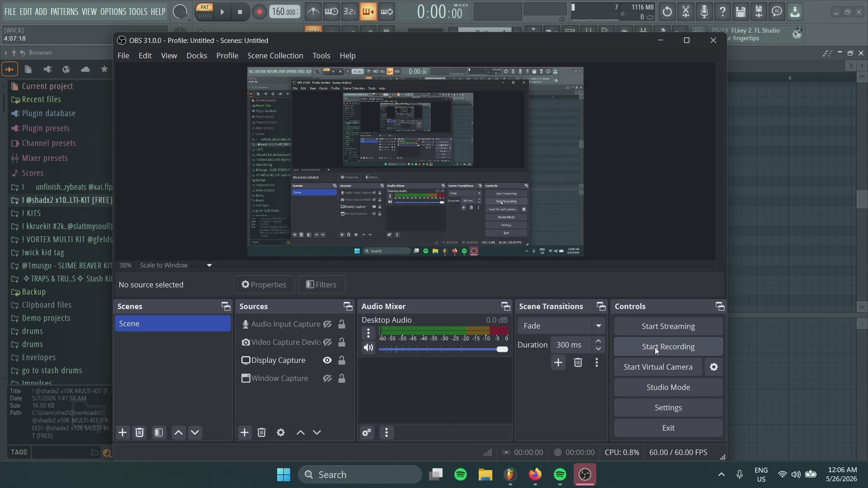Increase transition duration with the up arrow
Viewport: 868px width, 488px height.
click(x=599, y=341)
